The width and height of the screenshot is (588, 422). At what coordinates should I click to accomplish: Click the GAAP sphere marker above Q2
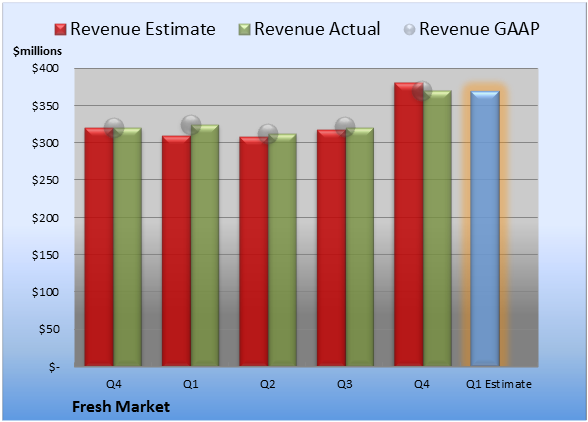tap(268, 134)
